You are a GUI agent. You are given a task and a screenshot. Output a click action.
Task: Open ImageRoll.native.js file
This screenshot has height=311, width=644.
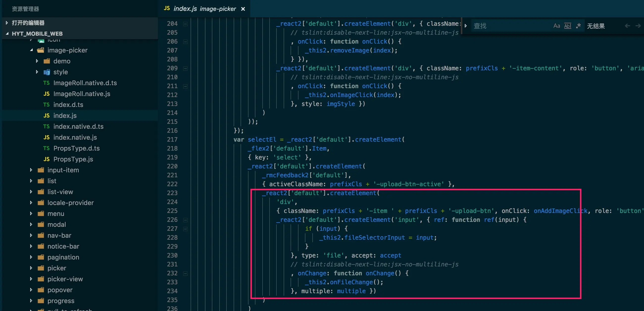coord(81,94)
